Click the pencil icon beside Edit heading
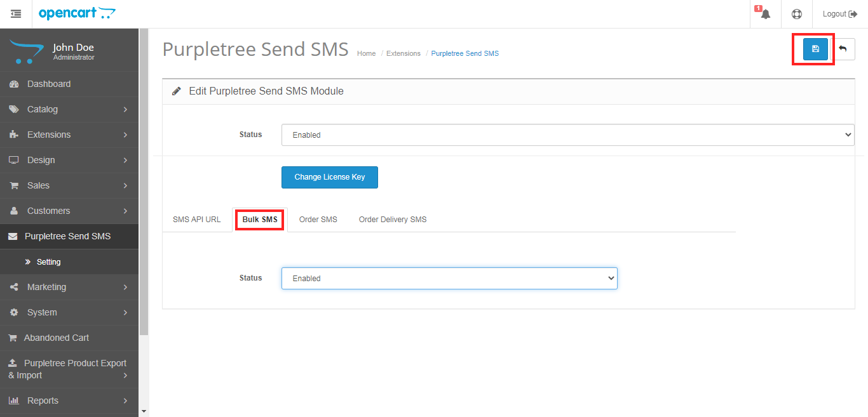868x417 pixels. pyautogui.click(x=177, y=91)
